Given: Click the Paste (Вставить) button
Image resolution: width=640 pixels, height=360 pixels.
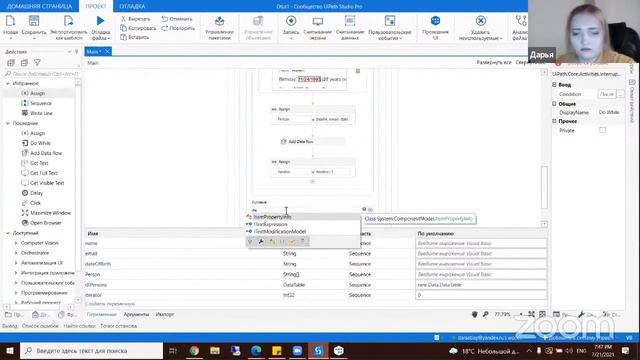Looking at the screenshot, I should [x=135, y=37].
